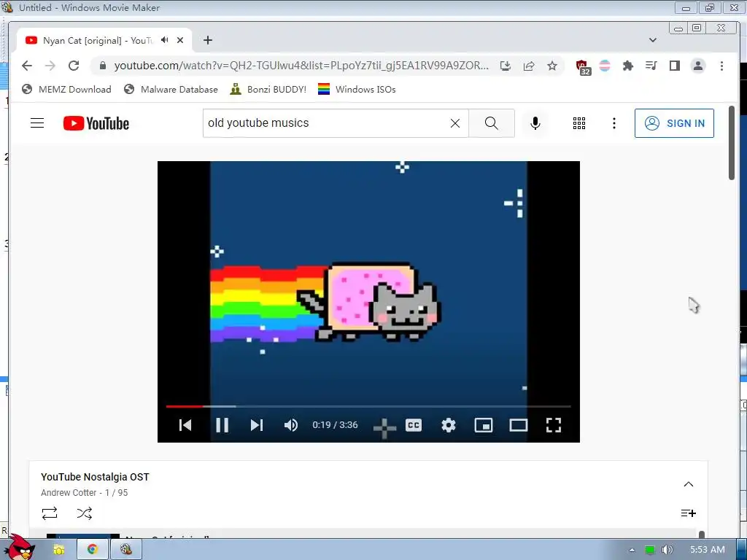This screenshot has height=560, width=747.
Task: Switch to theater mode
Action: pos(519,425)
